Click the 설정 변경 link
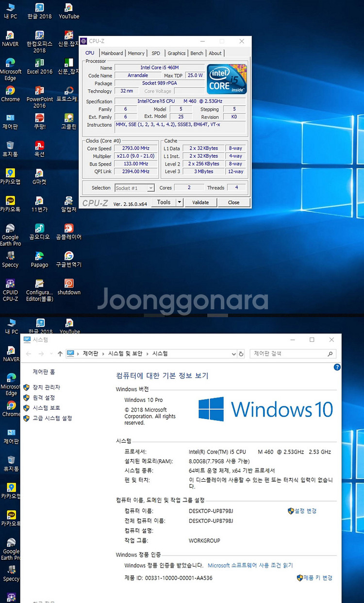This screenshot has height=603, width=364. (305, 511)
